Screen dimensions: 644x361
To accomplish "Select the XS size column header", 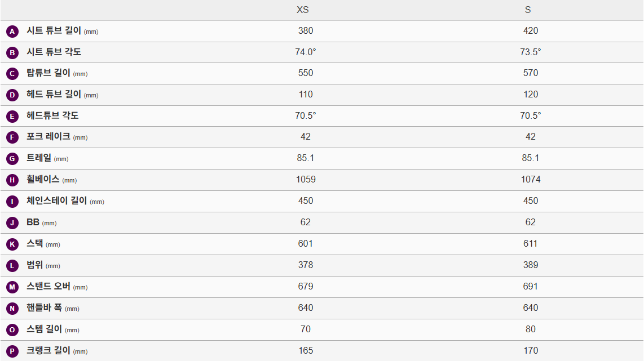I will coord(303,10).
